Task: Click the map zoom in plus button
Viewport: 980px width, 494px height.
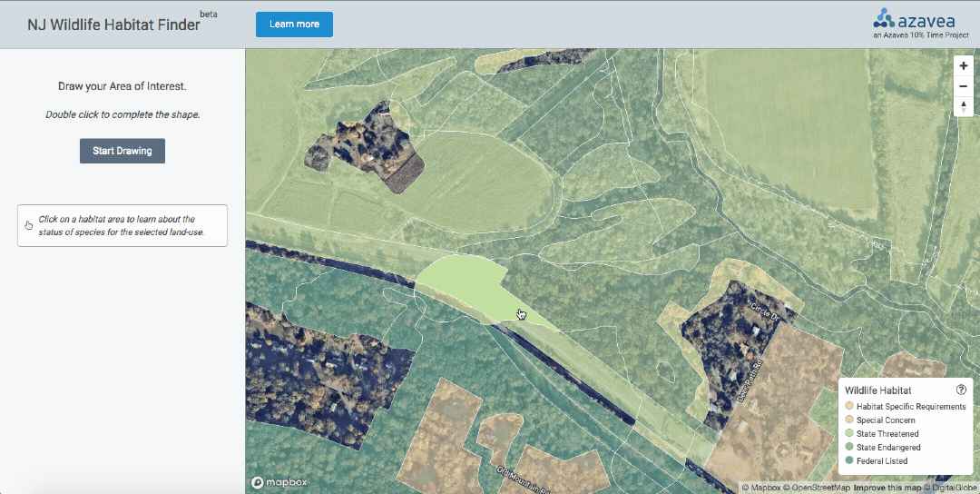Action: pos(963,66)
